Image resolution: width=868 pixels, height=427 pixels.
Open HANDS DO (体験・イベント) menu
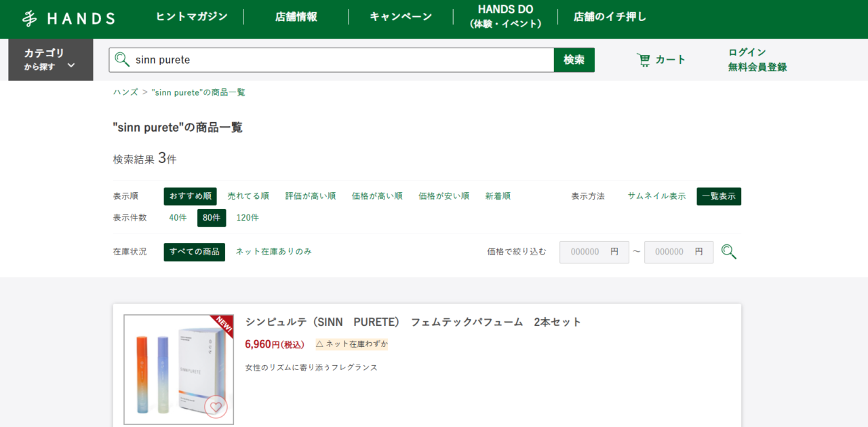(505, 16)
